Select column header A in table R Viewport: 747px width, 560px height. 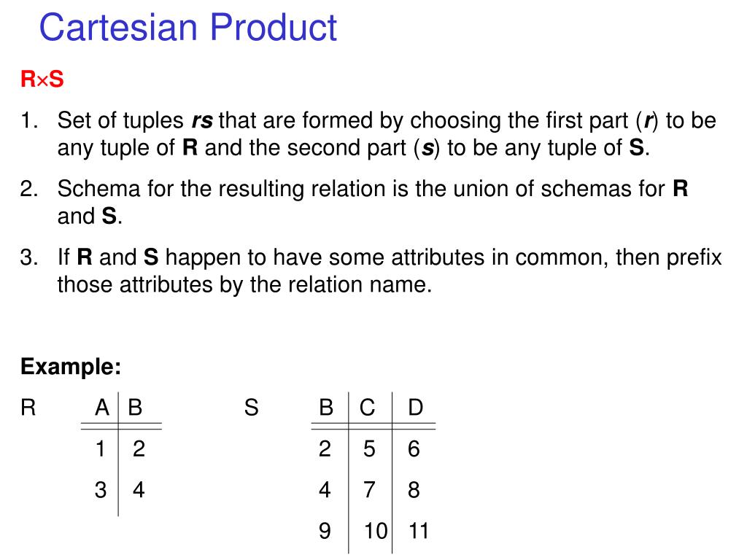pos(102,408)
